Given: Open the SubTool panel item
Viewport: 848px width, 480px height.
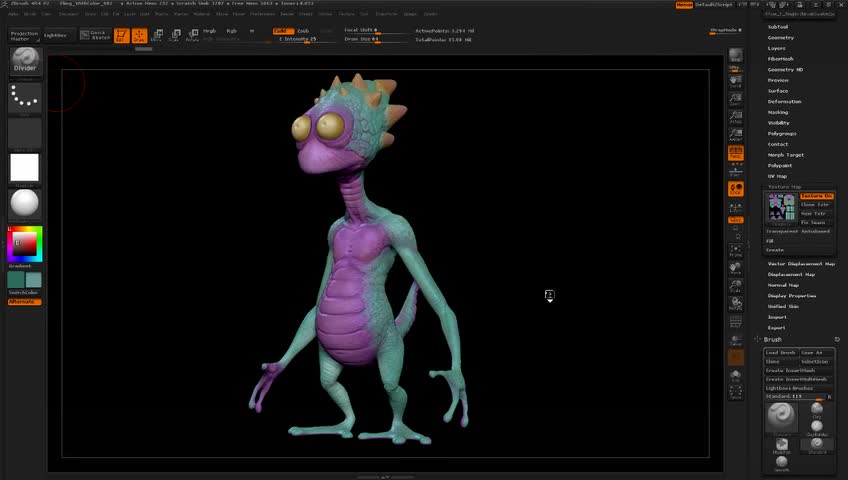Looking at the screenshot, I should point(778,27).
